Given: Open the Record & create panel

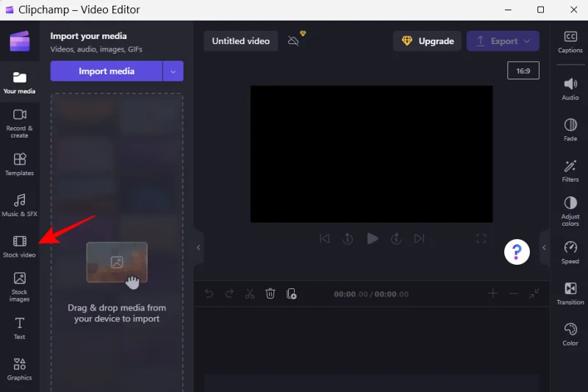Looking at the screenshot, I should tap(20, 124).
